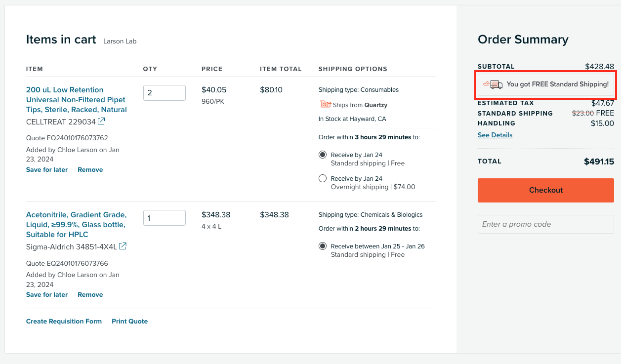Choose Overnight shipping for $74.00
The image size is (621, 364).
(x=323, y=178)
